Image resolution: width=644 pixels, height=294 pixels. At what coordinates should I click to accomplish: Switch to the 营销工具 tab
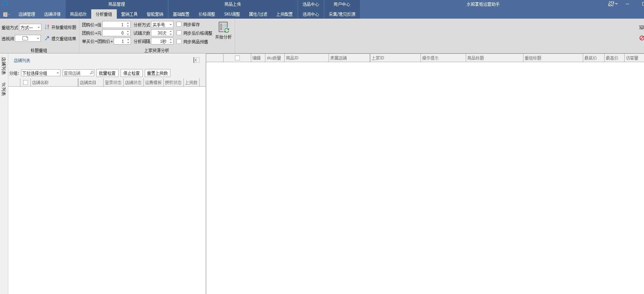tap(129, 14)
